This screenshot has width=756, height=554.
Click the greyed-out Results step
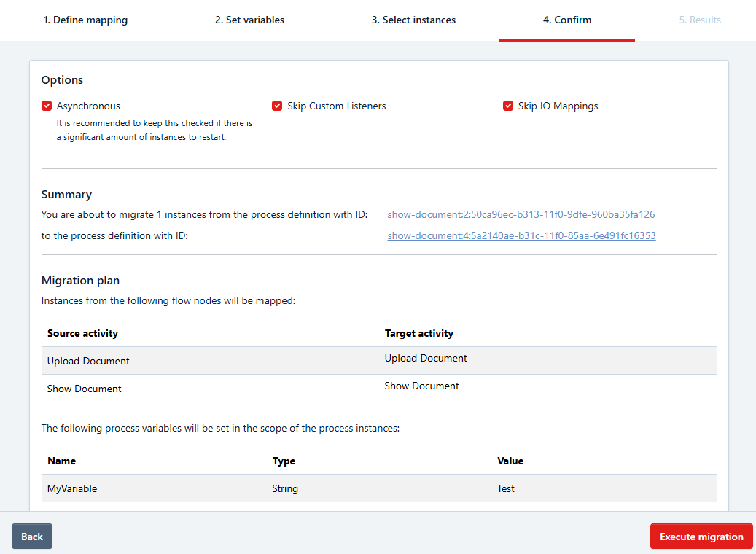tap(699, 20)
